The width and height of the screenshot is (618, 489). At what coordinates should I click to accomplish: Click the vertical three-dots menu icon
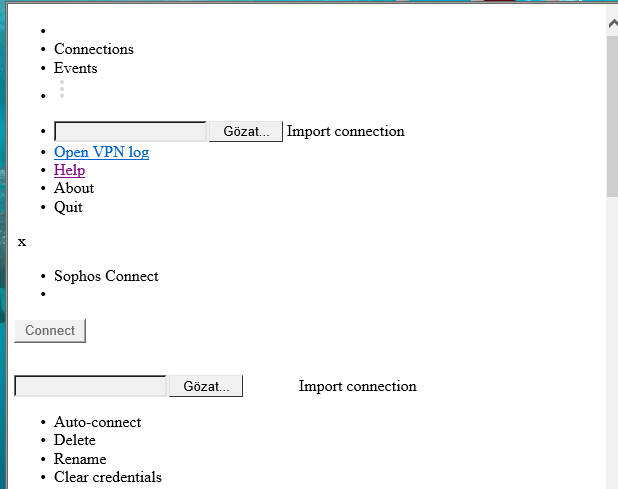coord(62,89)
